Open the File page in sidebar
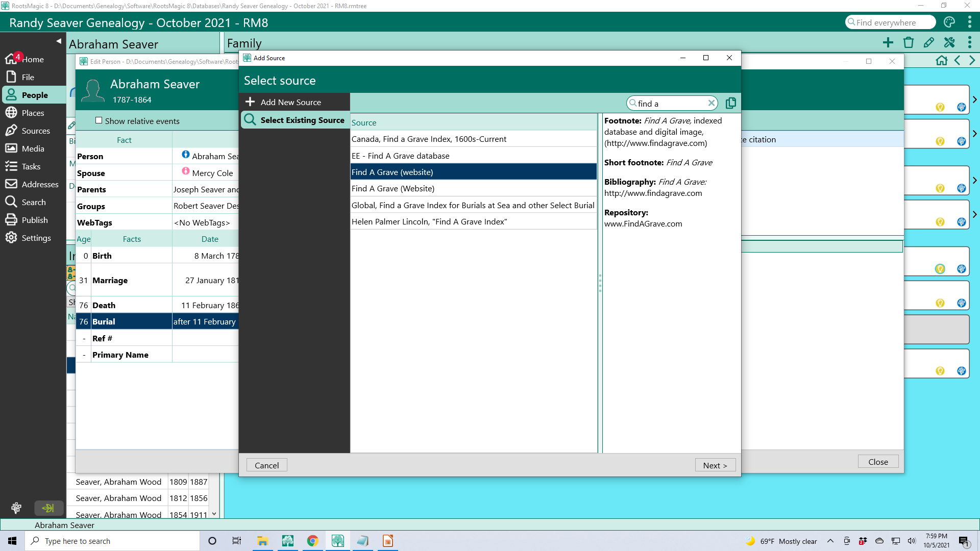The width and height of the screenshot is (980, 551). click(33, 77)
